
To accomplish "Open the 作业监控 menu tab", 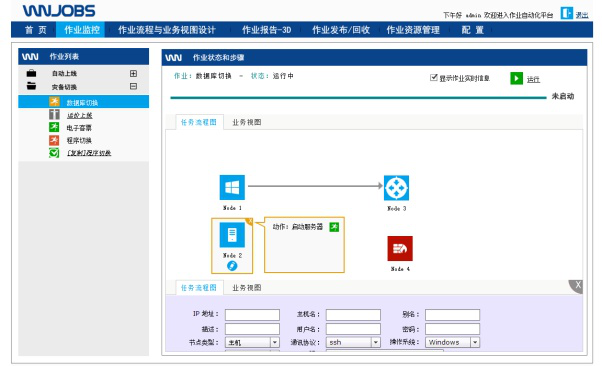I will pyautogui.click(x=82, y=30).
